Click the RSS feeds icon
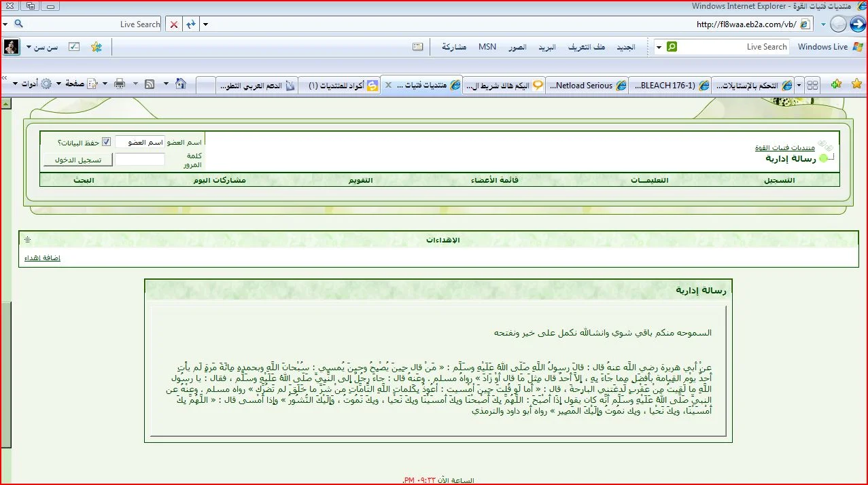Viewport: 868px width, 485px height. (x=149, y=84)
